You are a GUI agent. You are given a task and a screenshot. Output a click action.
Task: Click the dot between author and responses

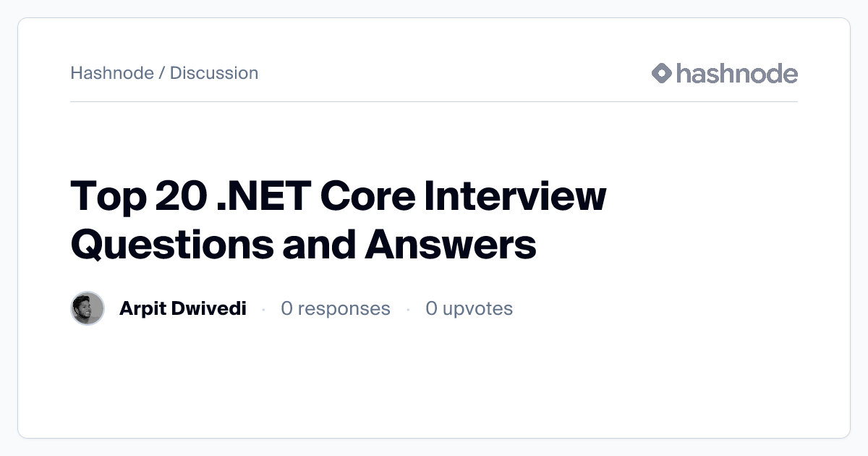click(263, 309)
